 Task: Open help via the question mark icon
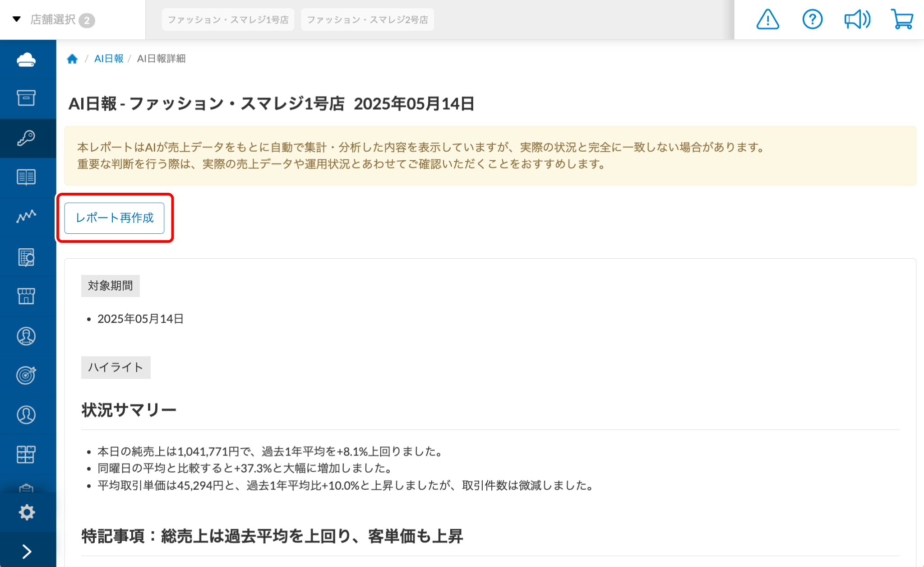[812, 20]
